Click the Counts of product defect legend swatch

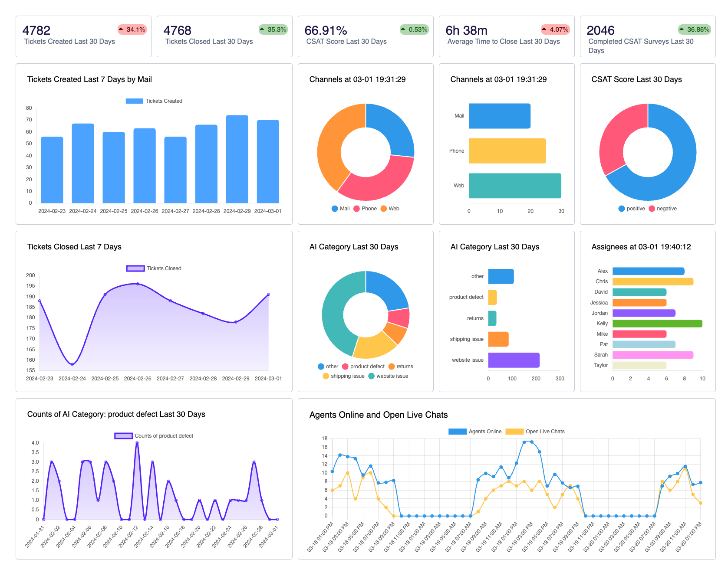coord(123,436)
